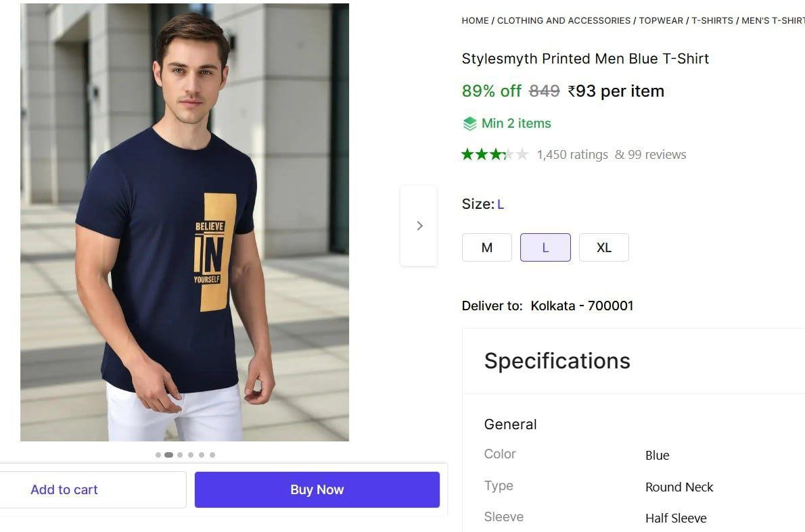The height and width of the screenshot is (532, 805).
Task: Jump to the third carousel dot
Action: tap(180, 455)
